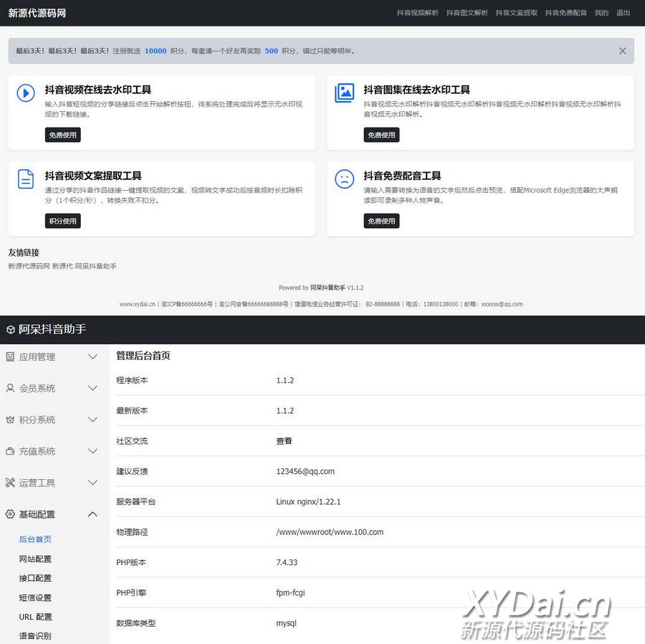This screenshot has width=645, height=644.
Task: Click the face icon for the dubbing tool
Action: pos(345,179)
